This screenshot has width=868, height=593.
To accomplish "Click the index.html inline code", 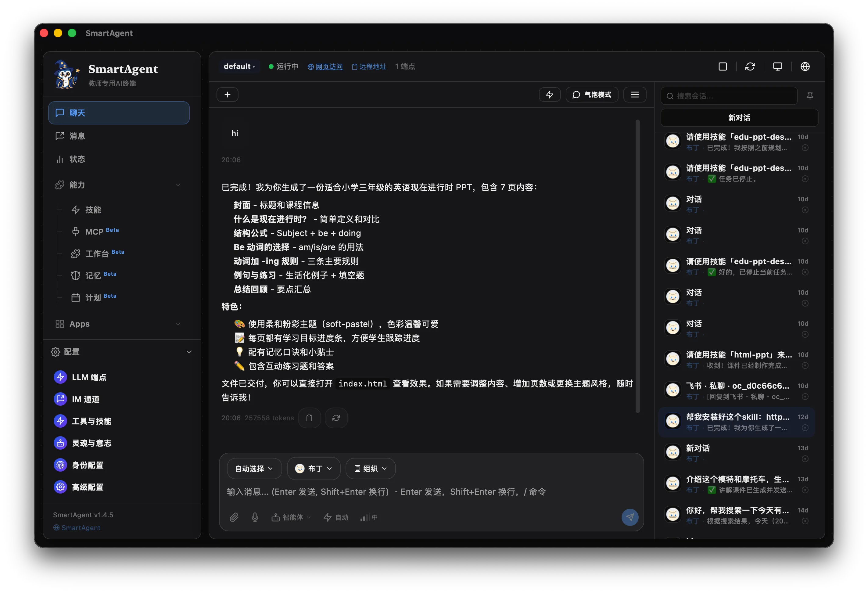I will tap(362, 384).
